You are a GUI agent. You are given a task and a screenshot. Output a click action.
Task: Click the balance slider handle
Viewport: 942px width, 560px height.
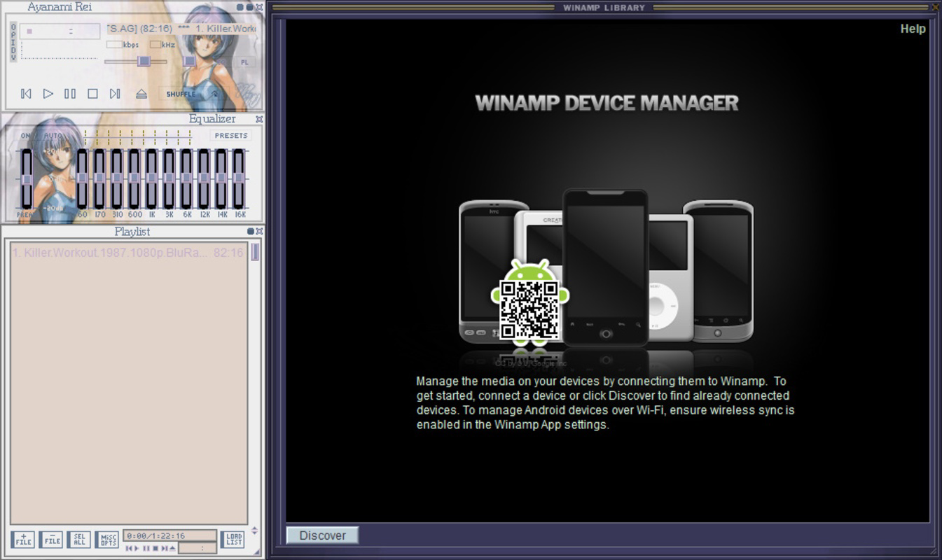click(189, 61)
